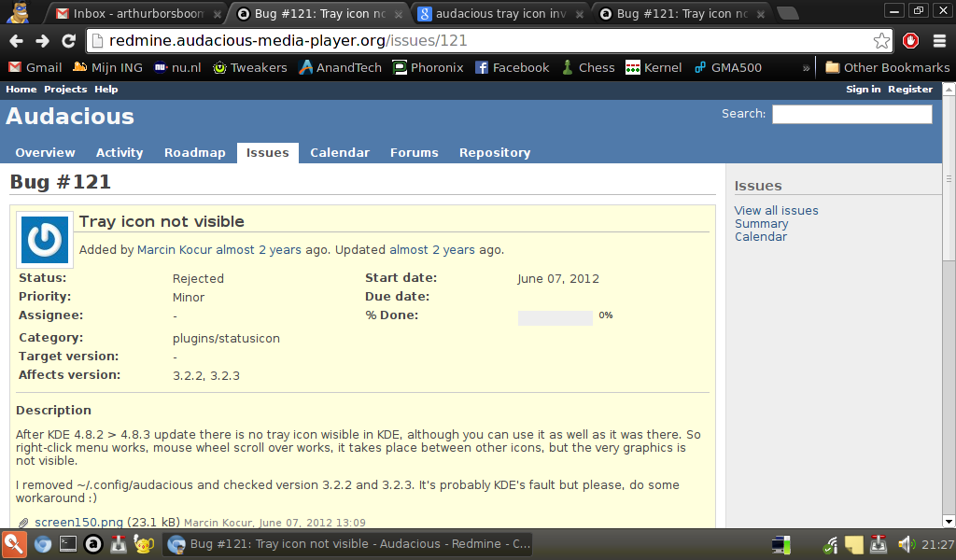The width and height of the screenshot is (956, 560).
Task: Open the Phoronix bookmark
Action: pyautogui.click(x=428, y=67)
